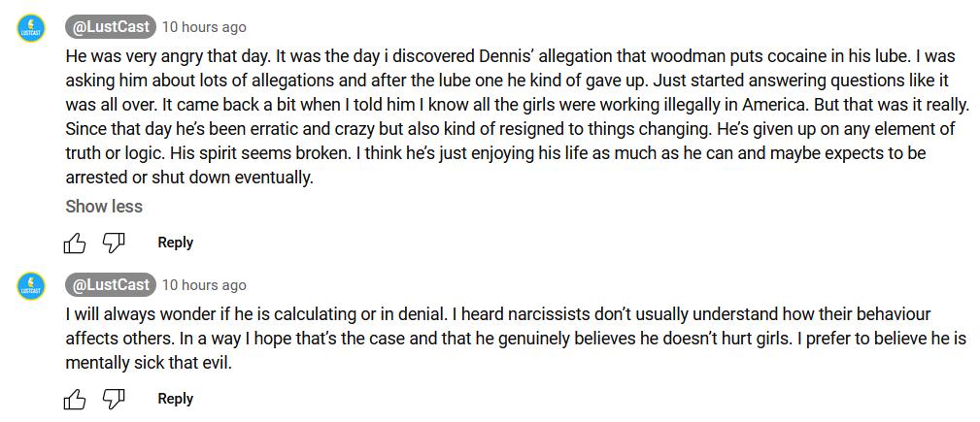Click the first comment's "10 hours ago" timestamp

(204, 27)
